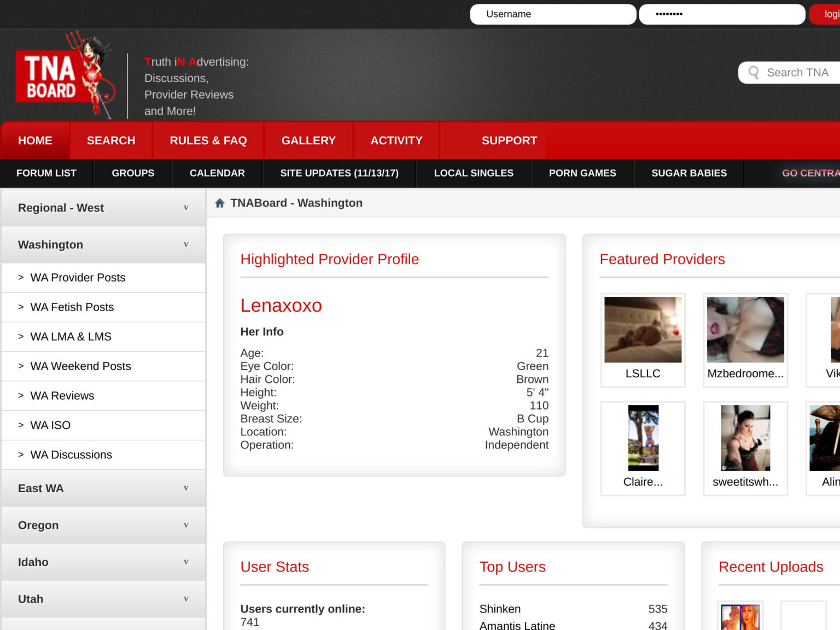840x630 pixels.
Task: Open the Claire provider thumbnail
Action: click(643, 438)
